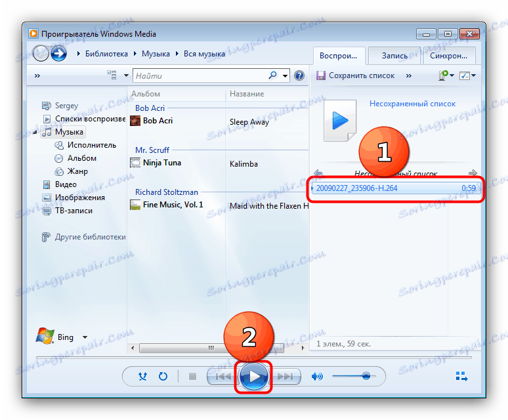Switch to Now Playing mode icon
Screen dimensions: 508x420
[x=461, y=376]
